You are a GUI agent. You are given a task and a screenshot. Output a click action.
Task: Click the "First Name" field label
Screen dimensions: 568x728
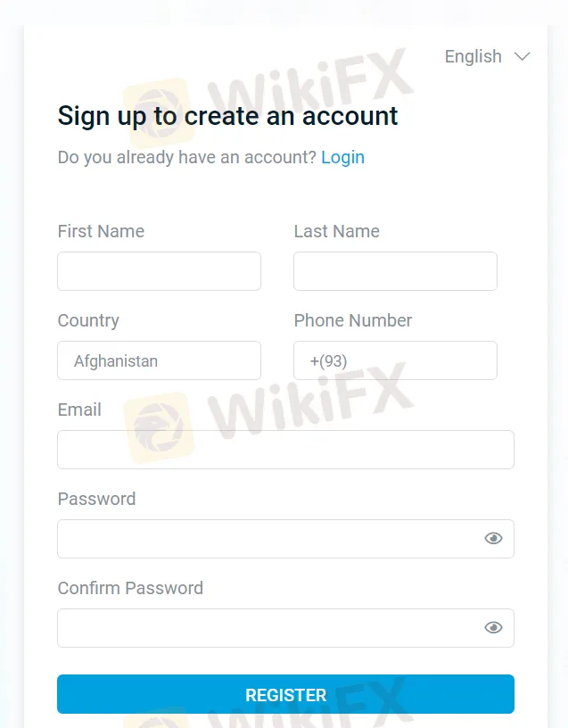[x=101, y=231]
